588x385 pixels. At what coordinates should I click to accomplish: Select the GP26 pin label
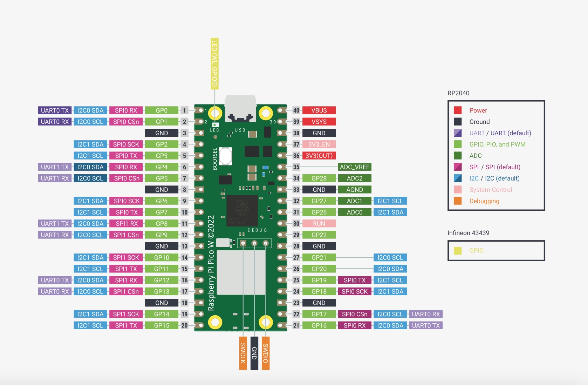[319, 212]
